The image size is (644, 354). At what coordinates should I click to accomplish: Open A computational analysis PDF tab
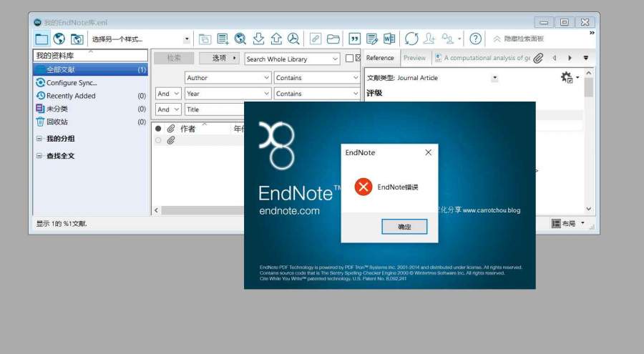[482, 58]
